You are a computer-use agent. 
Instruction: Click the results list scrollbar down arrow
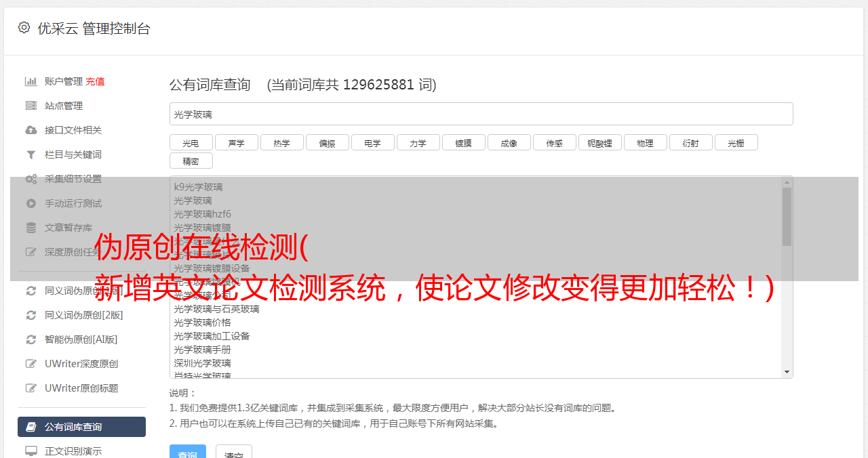click(787, 372)
